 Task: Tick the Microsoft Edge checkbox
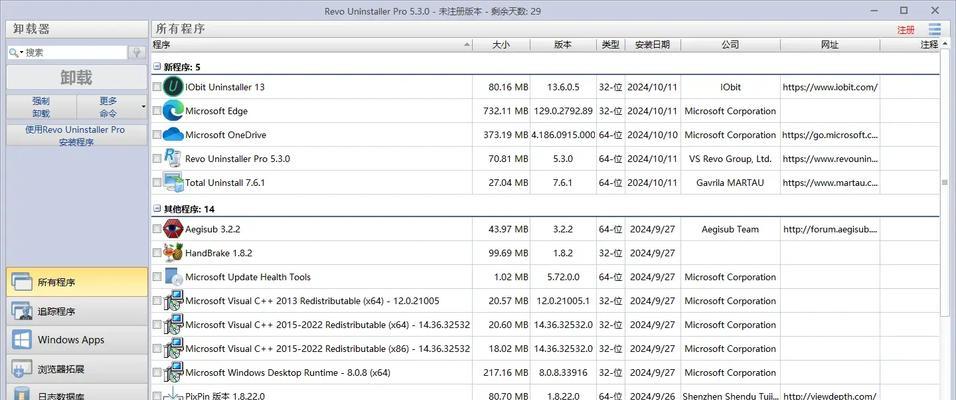pos(157,111)
